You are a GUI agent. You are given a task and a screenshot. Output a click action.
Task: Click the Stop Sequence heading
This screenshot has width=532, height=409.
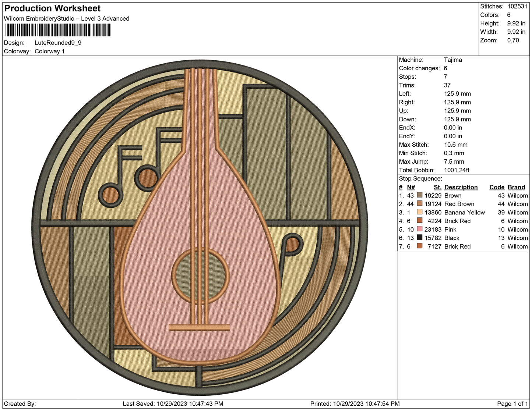421,178
